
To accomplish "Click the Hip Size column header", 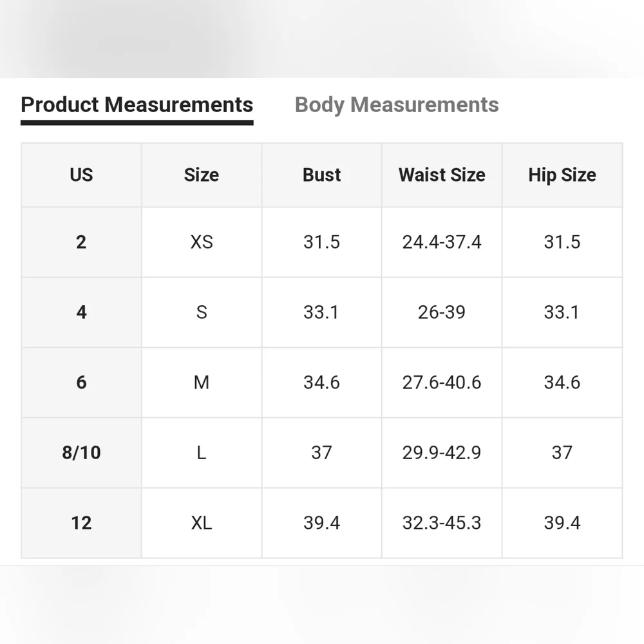I will pyautogui.click(x=562, y=175).
